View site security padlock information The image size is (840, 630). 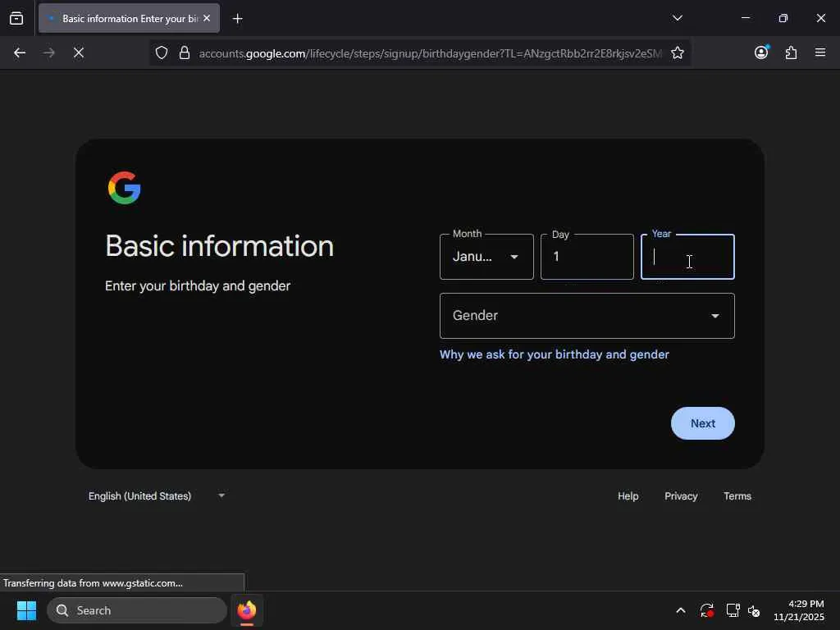185,52
